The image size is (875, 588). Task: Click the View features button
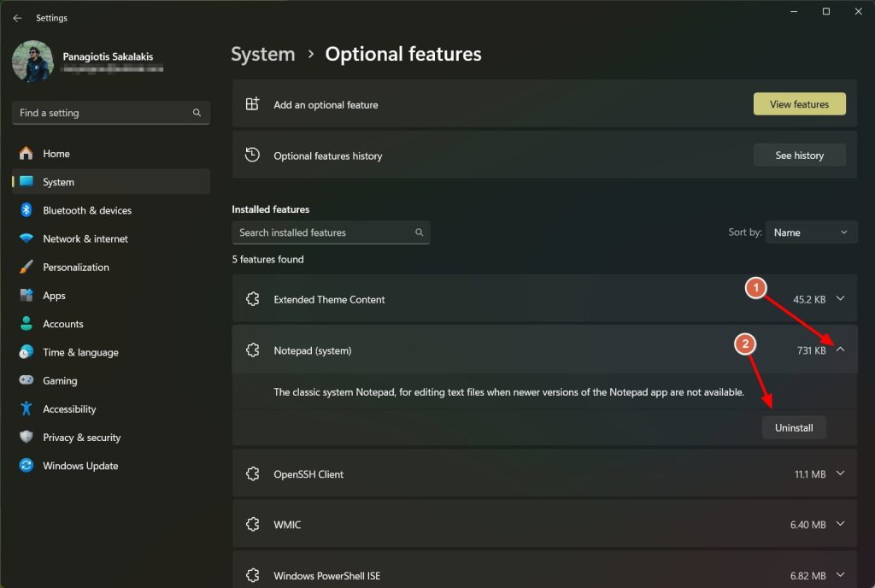click(799, 103)
